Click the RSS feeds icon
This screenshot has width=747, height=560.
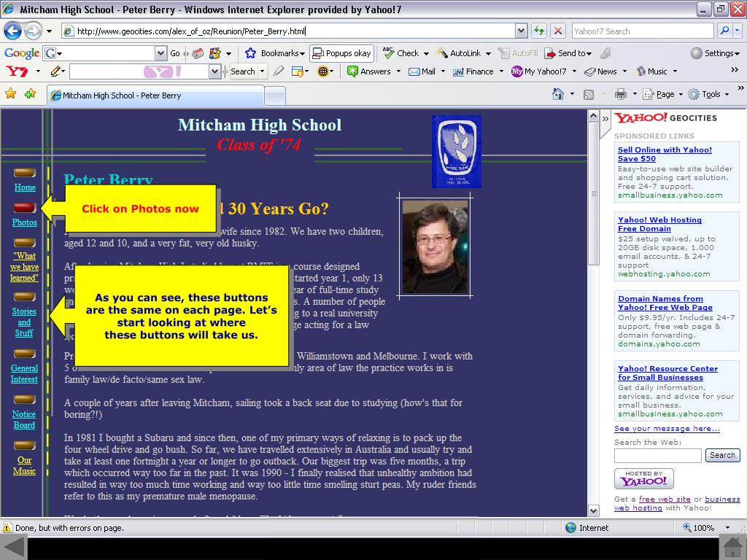589,94
